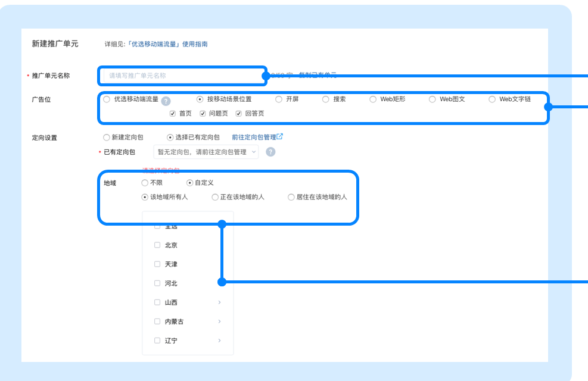Screen dimensions: 588x381
Task: Click external link icon after 前往定向包管理
Action: (x=280, y=136)
